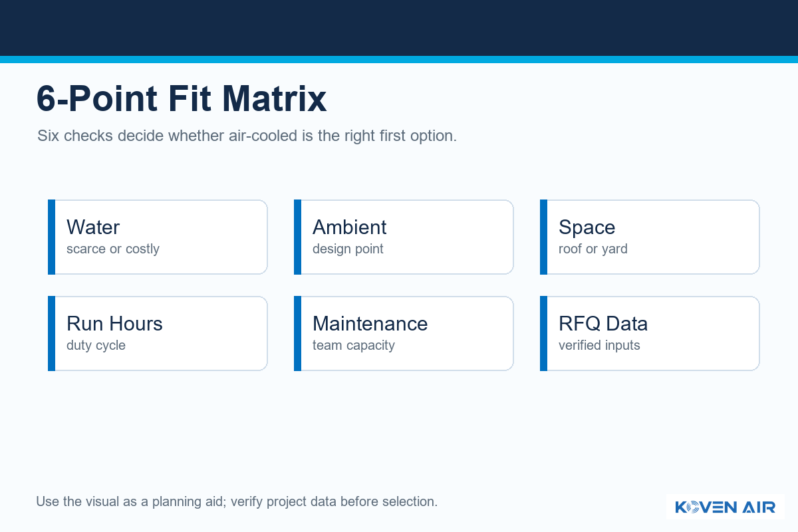Screen dimensions: 798x532
Task: Choose the Run Hours card
Action: [x=158, y=333]
